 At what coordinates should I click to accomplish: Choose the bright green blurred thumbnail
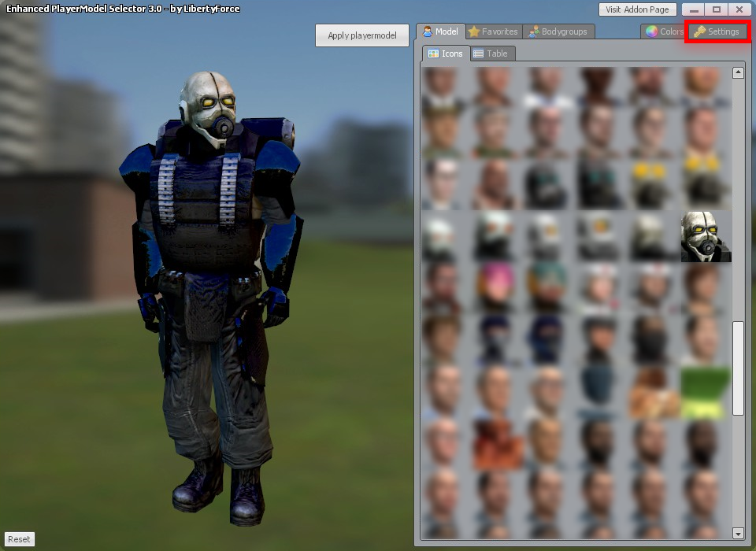[706, 393]
